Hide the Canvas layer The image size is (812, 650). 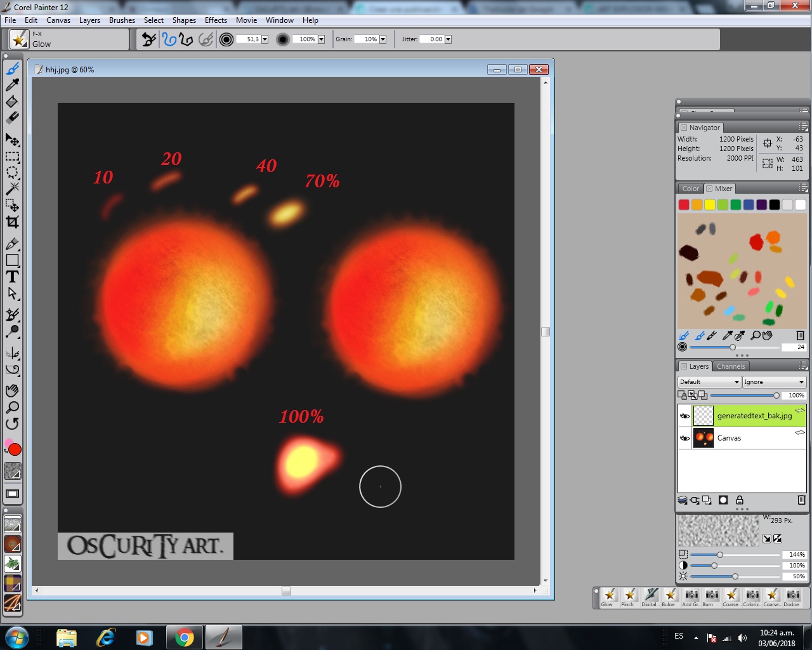coord(685,438)
